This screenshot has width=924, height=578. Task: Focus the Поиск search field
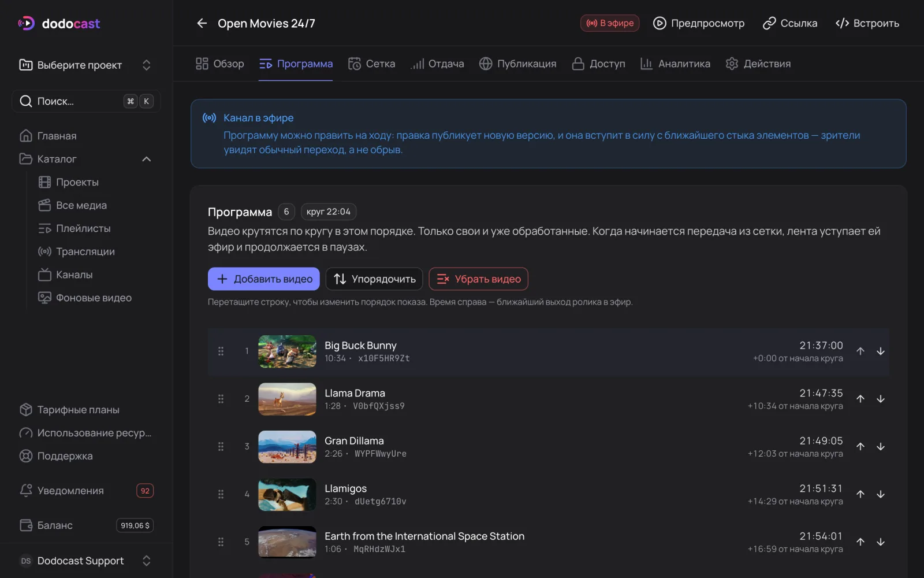(x=86, y=101)
